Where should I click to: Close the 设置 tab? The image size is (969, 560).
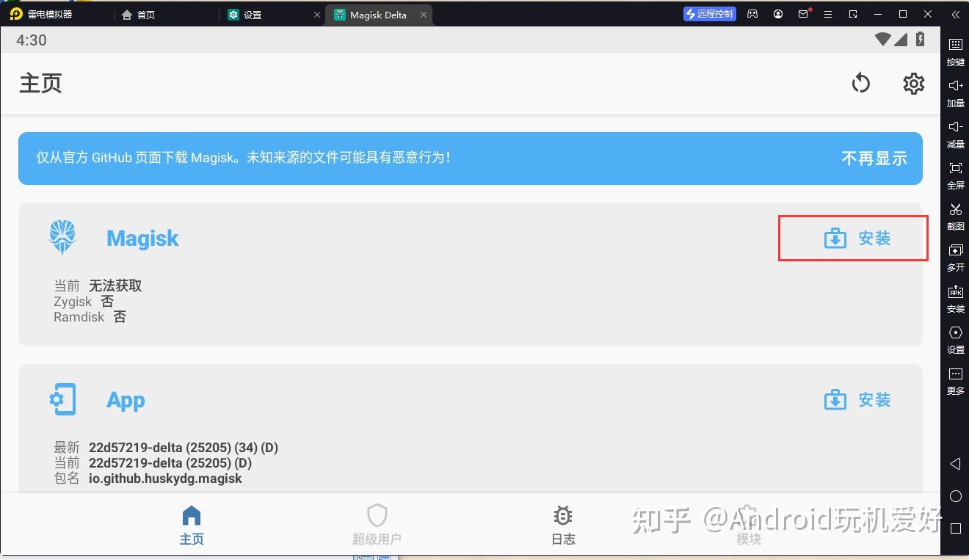pyautogui.click(x=317, y=15)
